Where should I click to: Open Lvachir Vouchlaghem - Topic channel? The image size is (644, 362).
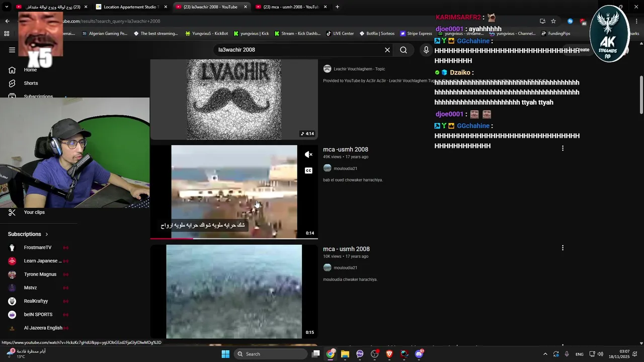tap(359, 69)
